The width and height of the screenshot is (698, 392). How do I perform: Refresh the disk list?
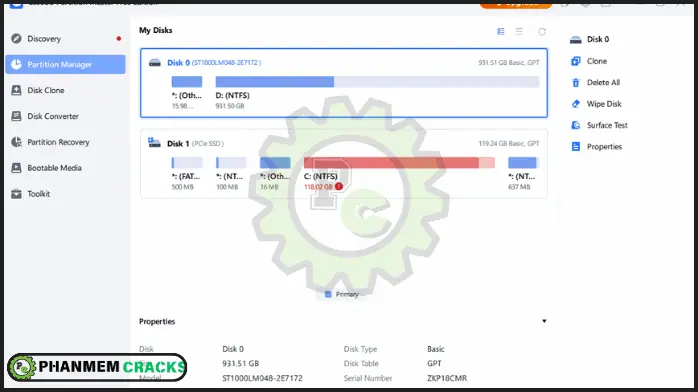coord(542,32)
